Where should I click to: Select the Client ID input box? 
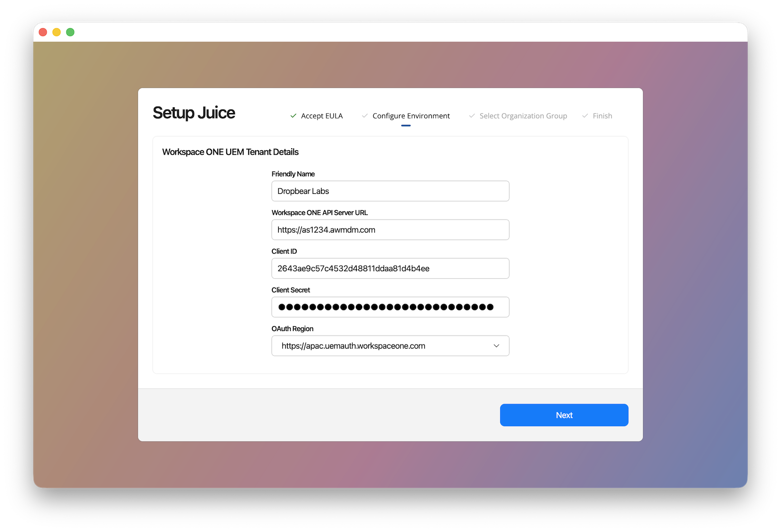(x=390, y=269)
